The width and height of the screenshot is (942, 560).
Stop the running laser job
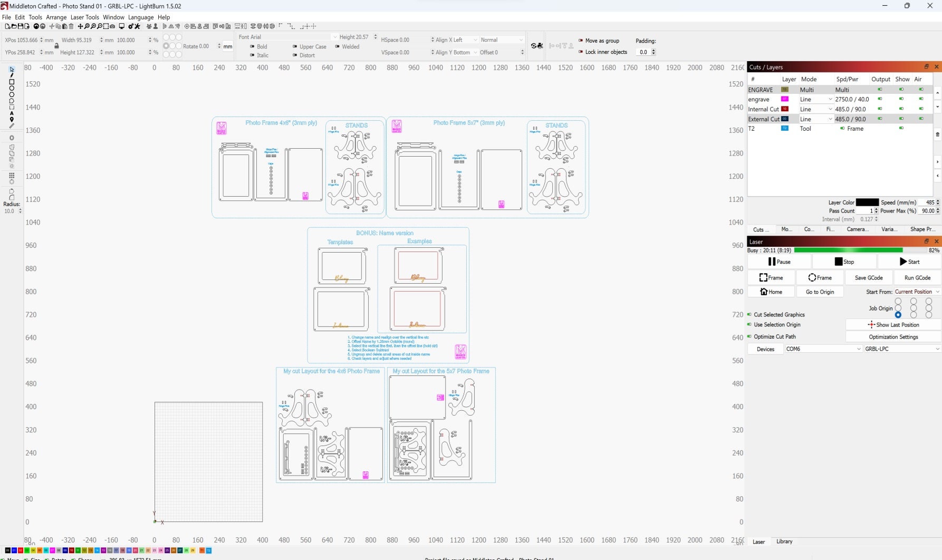[x=844, y=262]
